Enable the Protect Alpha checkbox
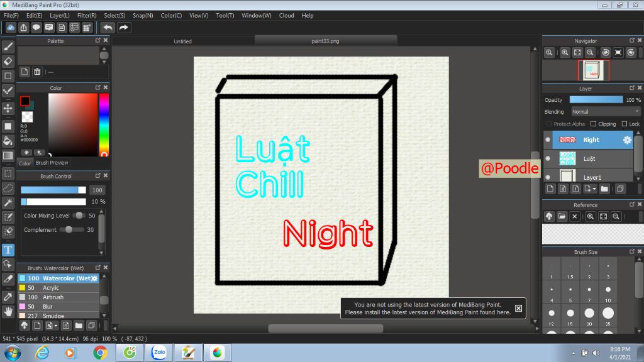 pyautogui.click(x=548, y=124)
